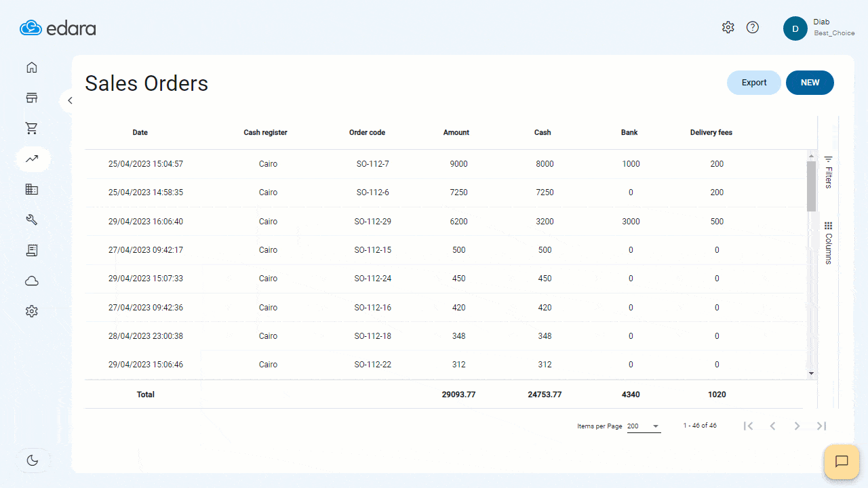
Task: Click total amount 29093.77
Action: [458, 394]
